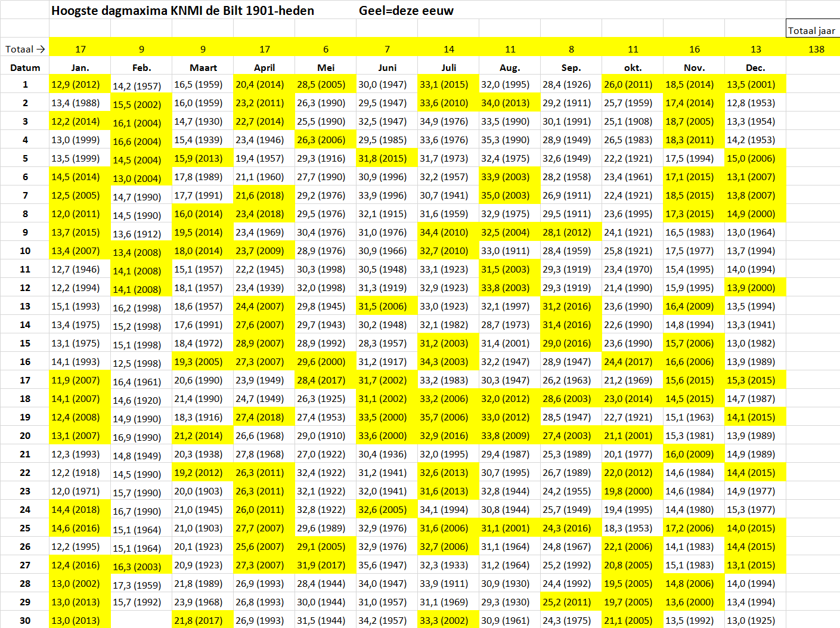Click the cell 21,8 (2017) in Maart
Viewport: 840px width, 628px height.
[203, 620]
